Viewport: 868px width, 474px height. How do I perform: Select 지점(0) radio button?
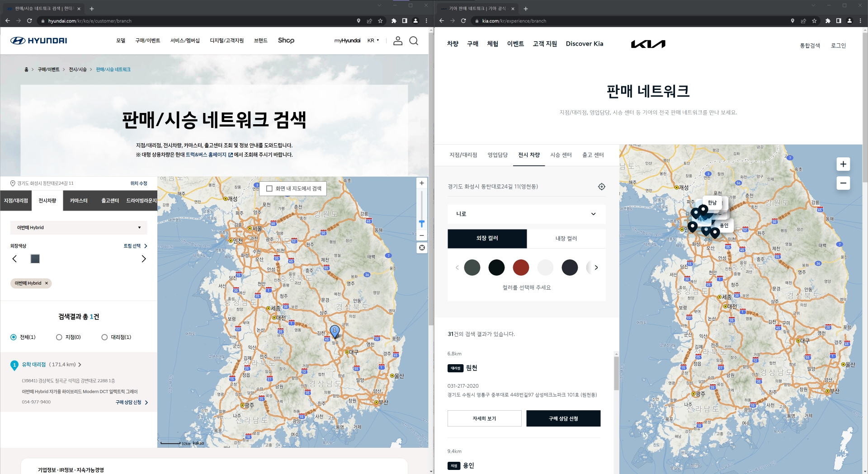point(59,337)
